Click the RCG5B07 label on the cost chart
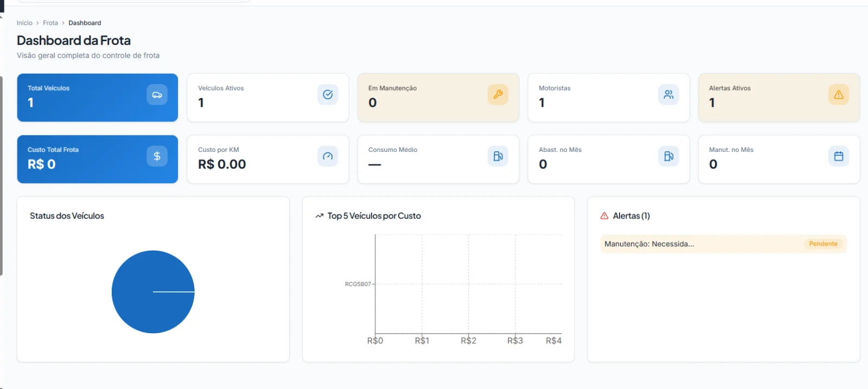The image size is (868, 389). (x=358, y=284)
